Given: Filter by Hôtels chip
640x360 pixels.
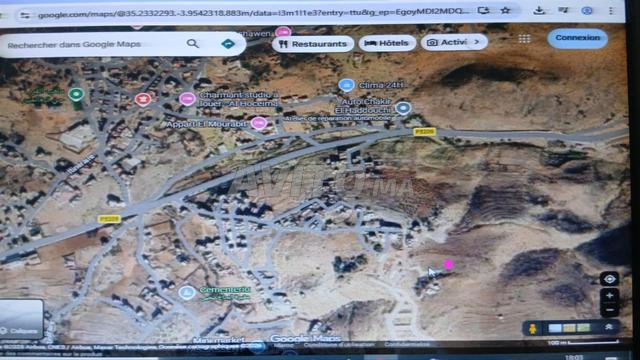Looking at the screenshot, I should point(387,43).
